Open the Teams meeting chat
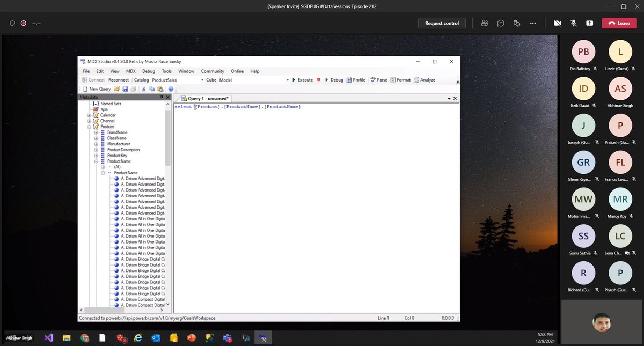The image size is (644, 346). click(501, 23)
